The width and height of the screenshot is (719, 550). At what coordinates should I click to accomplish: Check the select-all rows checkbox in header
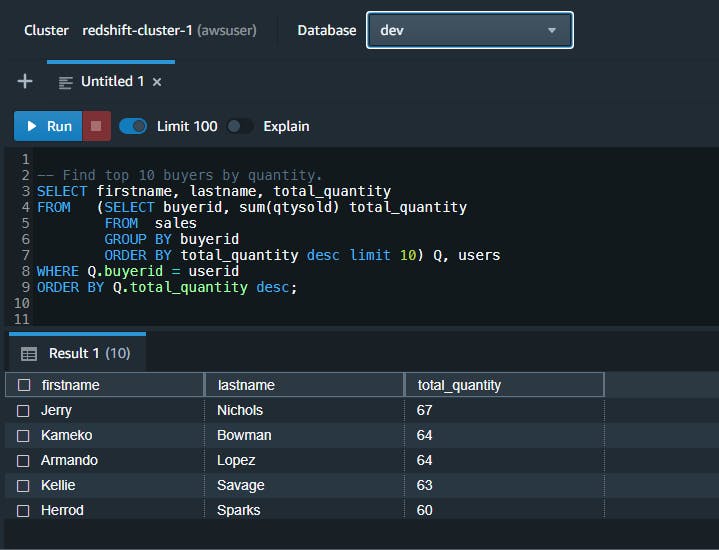tap(23, 385)
